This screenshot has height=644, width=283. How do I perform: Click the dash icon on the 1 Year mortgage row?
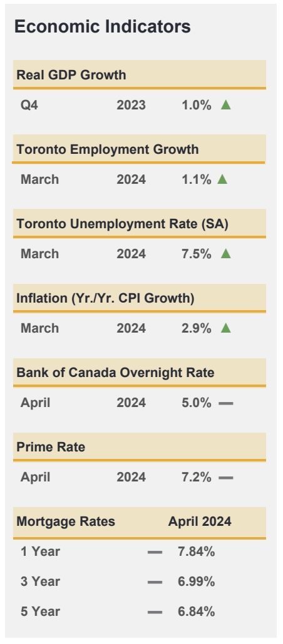pos(155,553)
